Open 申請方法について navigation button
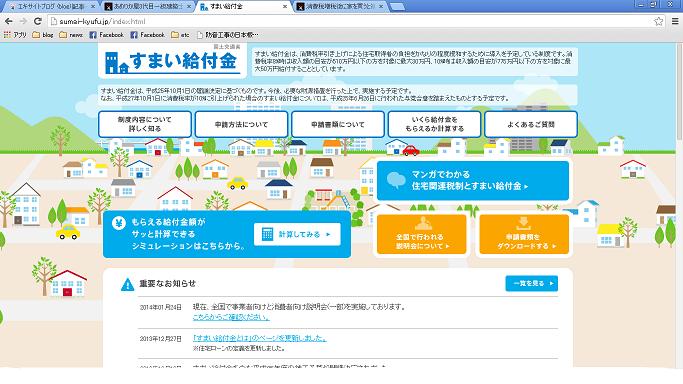Viewport: 683px width, 384px height. tap(241, 124)
